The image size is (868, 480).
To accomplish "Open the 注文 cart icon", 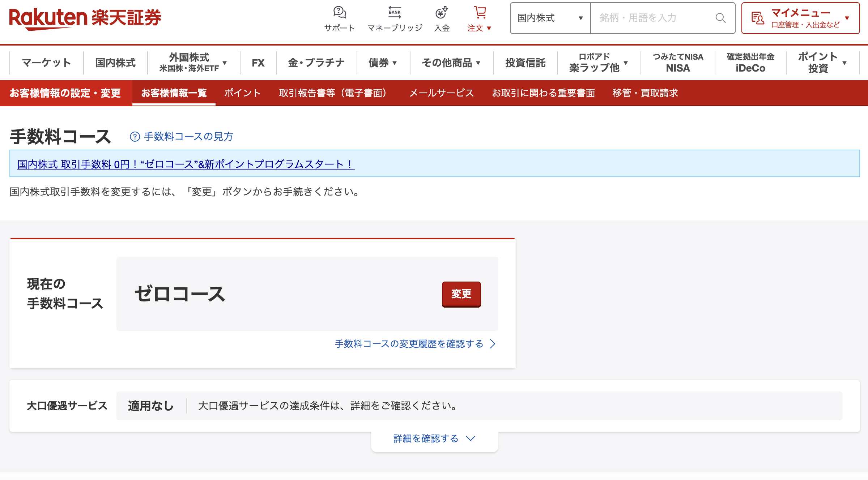I will [480, 13].
